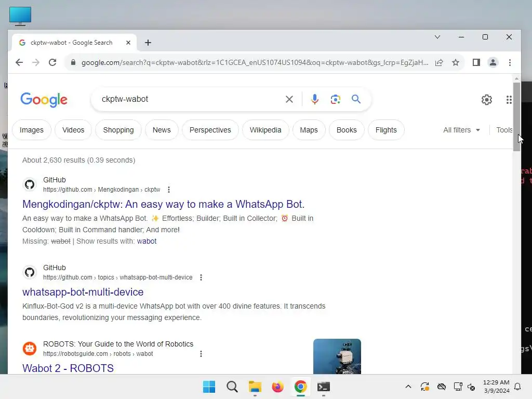The height and width of the screenshot is (399, 532).
Task: Expand the All filters dropdown
Action: 461,130
